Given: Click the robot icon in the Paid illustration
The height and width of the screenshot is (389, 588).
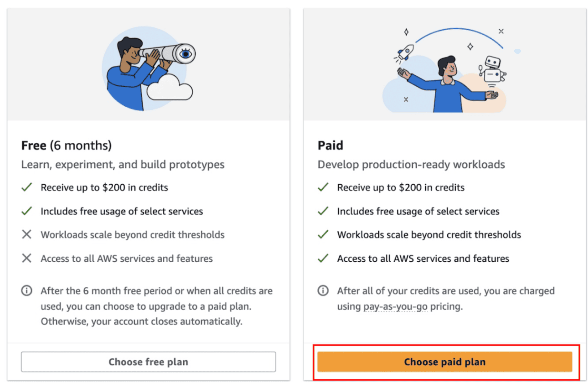Looking at the screenshot, I should pyautogui.click(x=492, y=69).
